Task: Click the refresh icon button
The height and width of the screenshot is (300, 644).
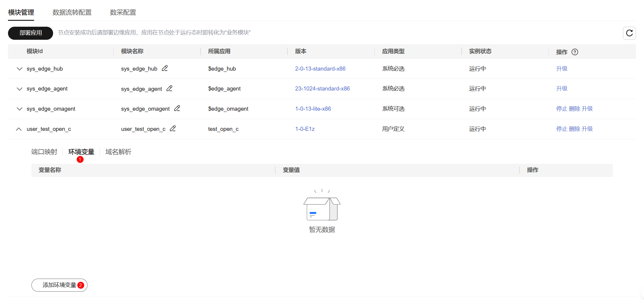Action: [x=629, y=33]
